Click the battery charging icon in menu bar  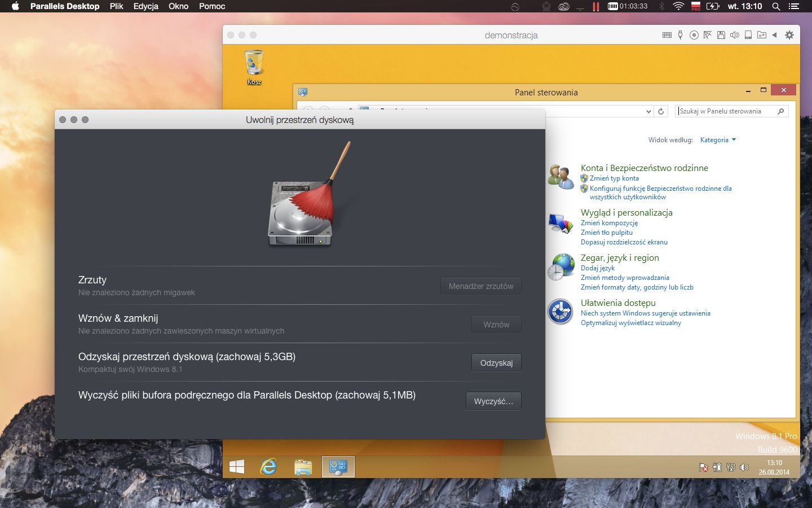pyautogui.click(x=713, y=6)
